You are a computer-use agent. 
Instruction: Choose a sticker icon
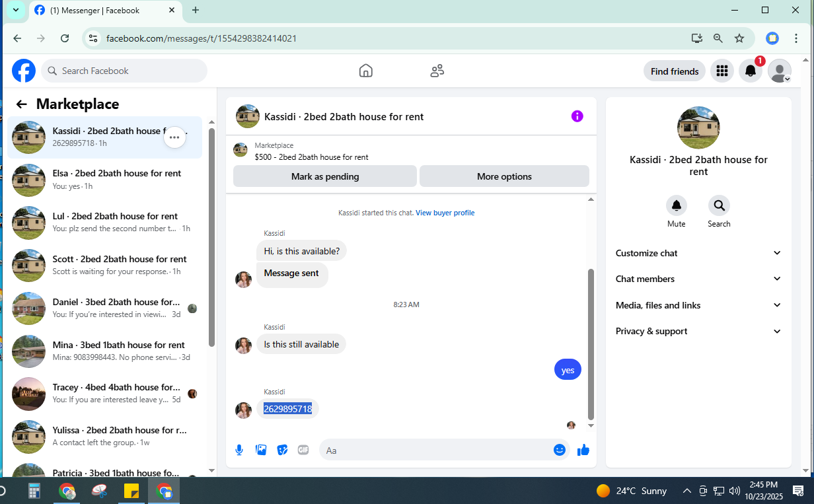[x=282, y=450]
